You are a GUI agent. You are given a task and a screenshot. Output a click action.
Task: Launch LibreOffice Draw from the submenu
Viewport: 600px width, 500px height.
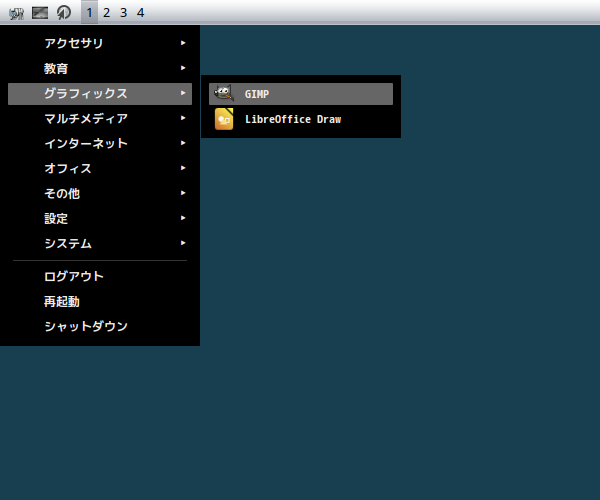click(x=301, y=119)
